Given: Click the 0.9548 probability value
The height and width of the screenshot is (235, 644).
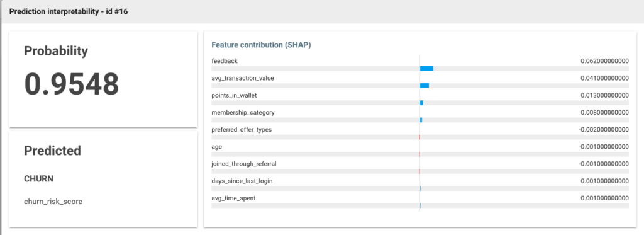Looking at the screenshot, I should point(72,84).
